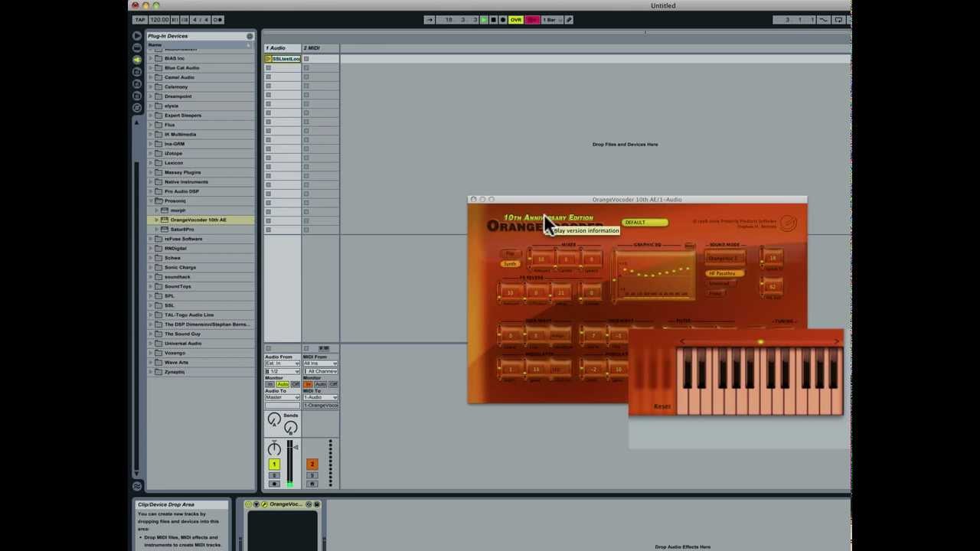The image size is (980, 551).
Task: Expand the BIAS Inc folder
Action: click(151, 58)
